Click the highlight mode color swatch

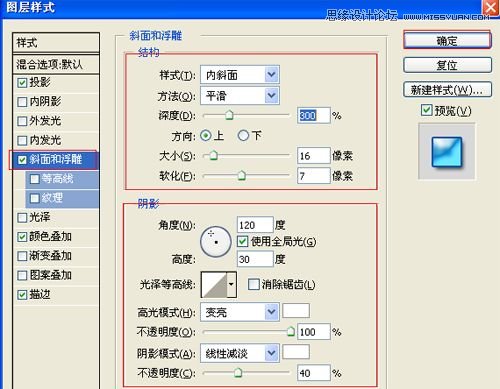[296, 310]
